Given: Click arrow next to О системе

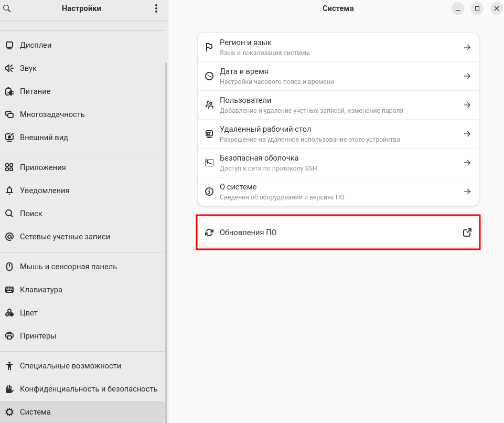Looking at the screenshot, I should point(467,192).
